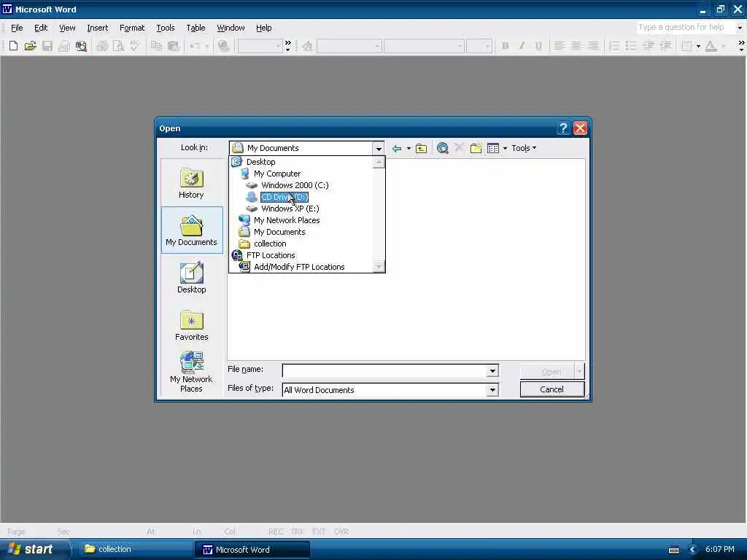Select CD Drive (D:) entry

pyautogui.click(x=284, y=197)
